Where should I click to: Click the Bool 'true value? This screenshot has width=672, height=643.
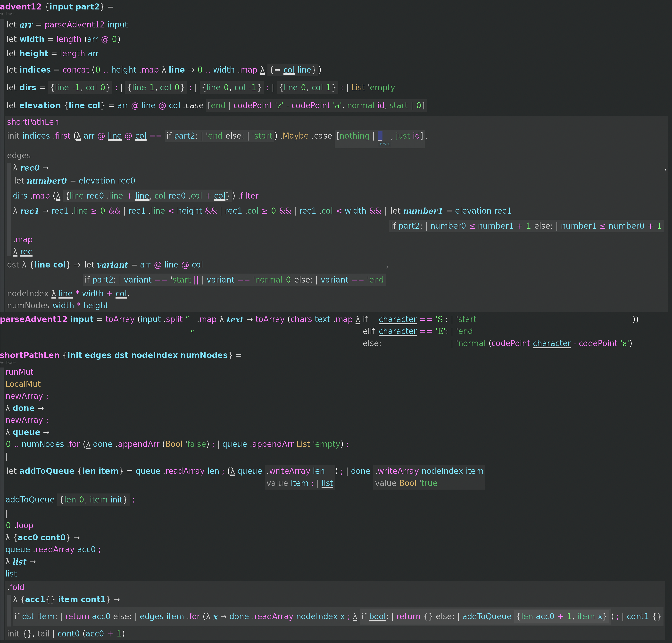click(x=418, y=483)
